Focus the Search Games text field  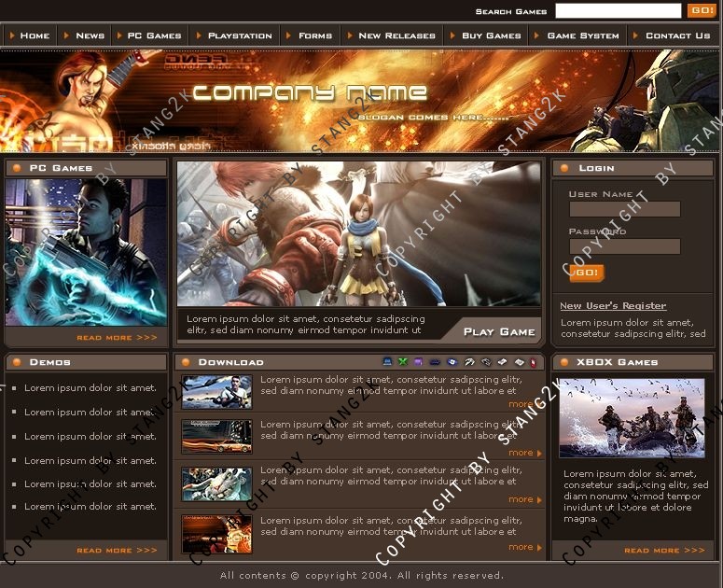point(618,11)
